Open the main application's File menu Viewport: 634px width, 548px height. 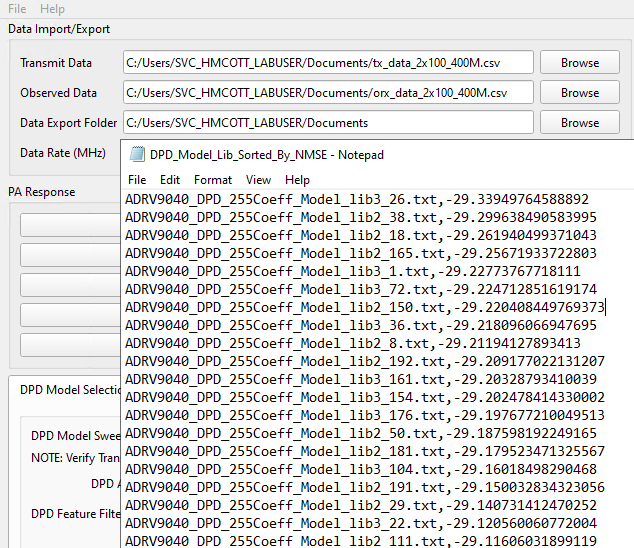17,8
